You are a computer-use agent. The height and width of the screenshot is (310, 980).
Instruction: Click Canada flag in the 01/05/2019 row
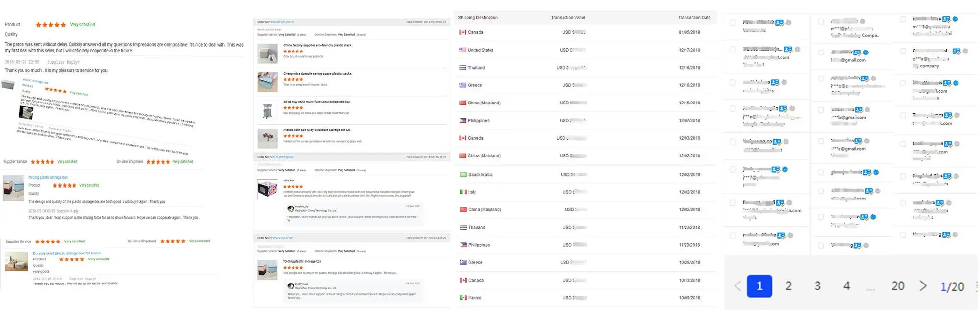463,32
